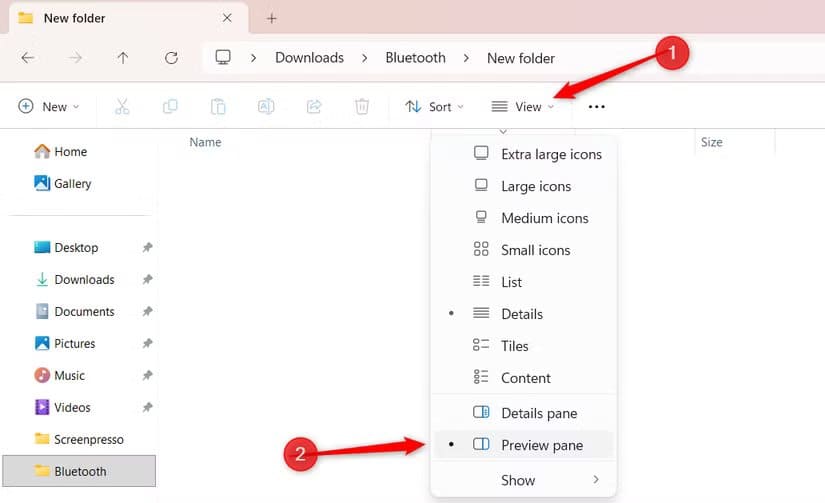
Task: Choose Tiles view
Action: coord(524,346)
